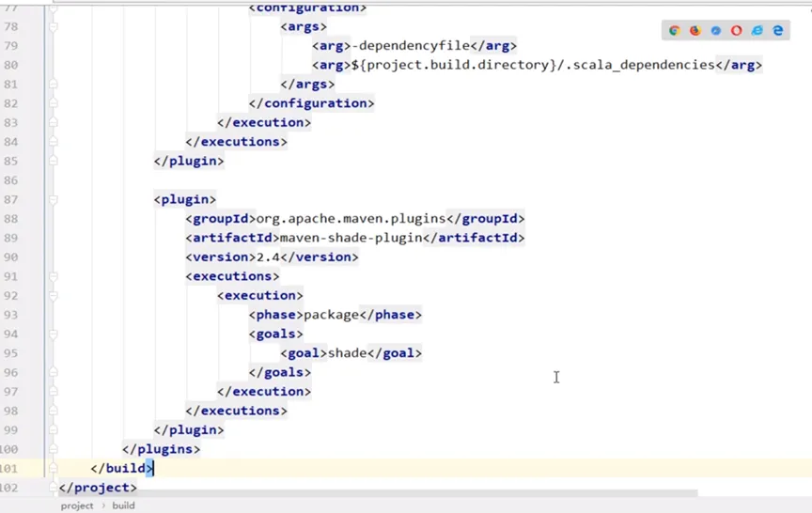Collapse the args block at line 78
Screen dimensions: 812x513
point(54,26)
